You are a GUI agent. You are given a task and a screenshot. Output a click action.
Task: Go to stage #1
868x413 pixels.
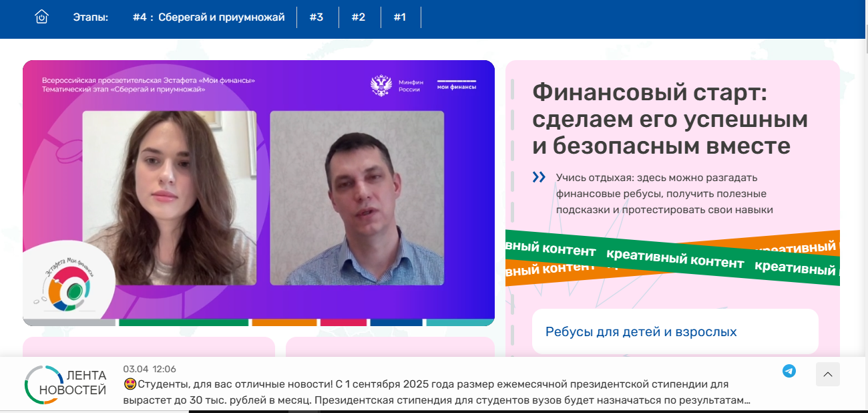400,17
